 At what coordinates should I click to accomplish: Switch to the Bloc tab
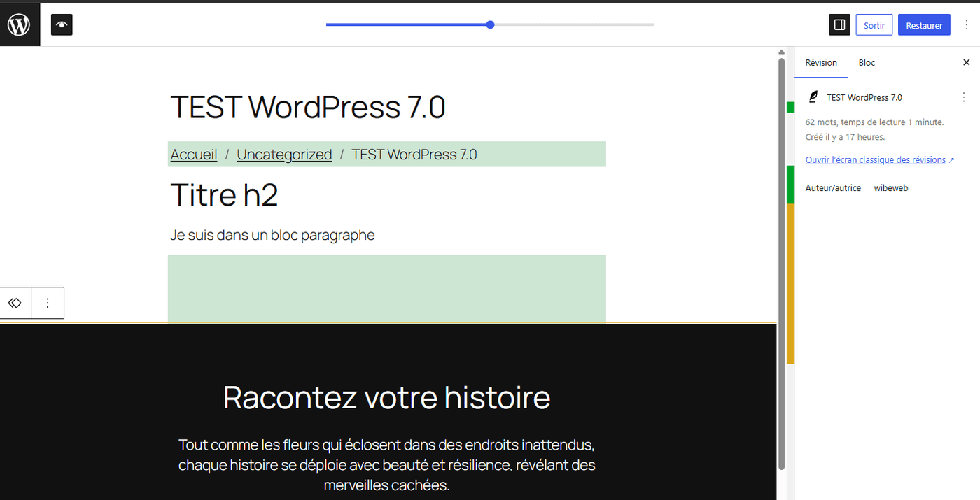coord(867,62)
